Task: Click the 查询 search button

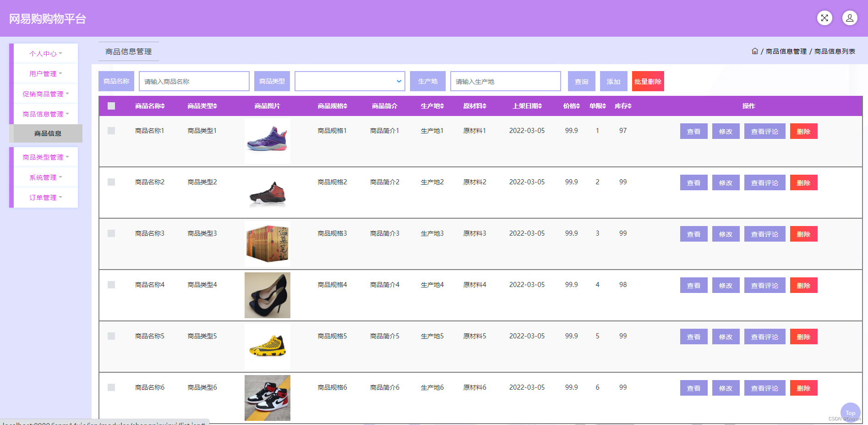Action: (582, 81)
